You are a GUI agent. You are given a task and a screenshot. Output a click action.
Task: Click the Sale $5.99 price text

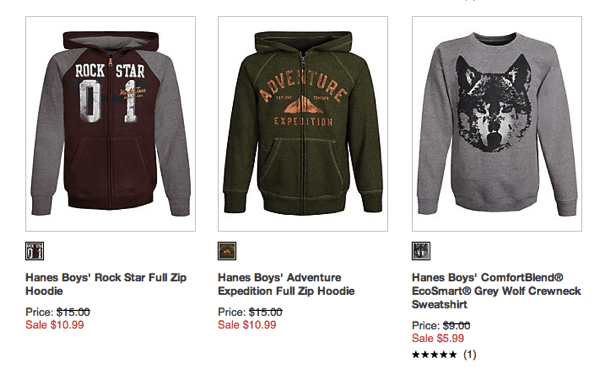[438, 338]
